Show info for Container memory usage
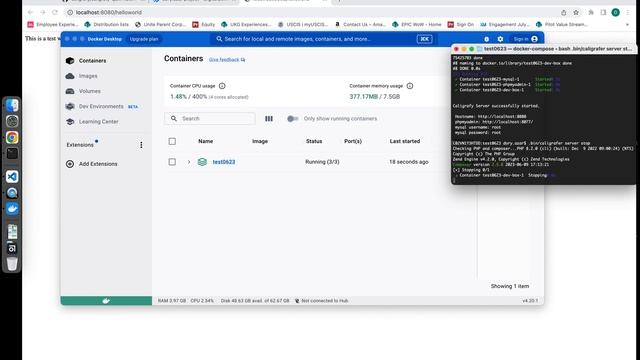640x360 pixels. coord(410,86)
